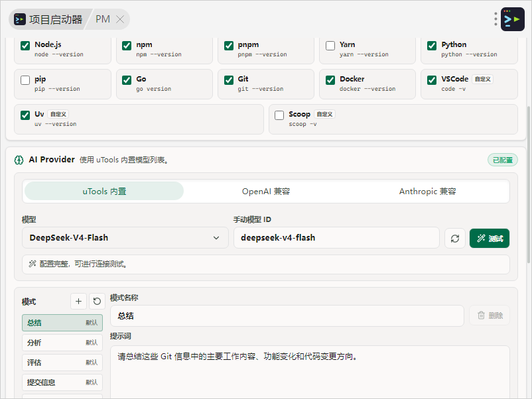Uncheck the Node.js checkbox
This screenshot has height=399, width=532.
(x=25, y=46)
